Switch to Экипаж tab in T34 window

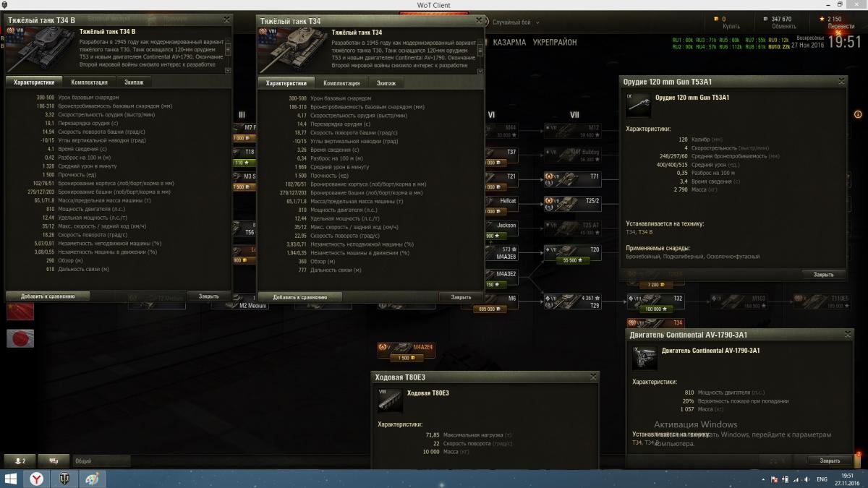point(386,83)
